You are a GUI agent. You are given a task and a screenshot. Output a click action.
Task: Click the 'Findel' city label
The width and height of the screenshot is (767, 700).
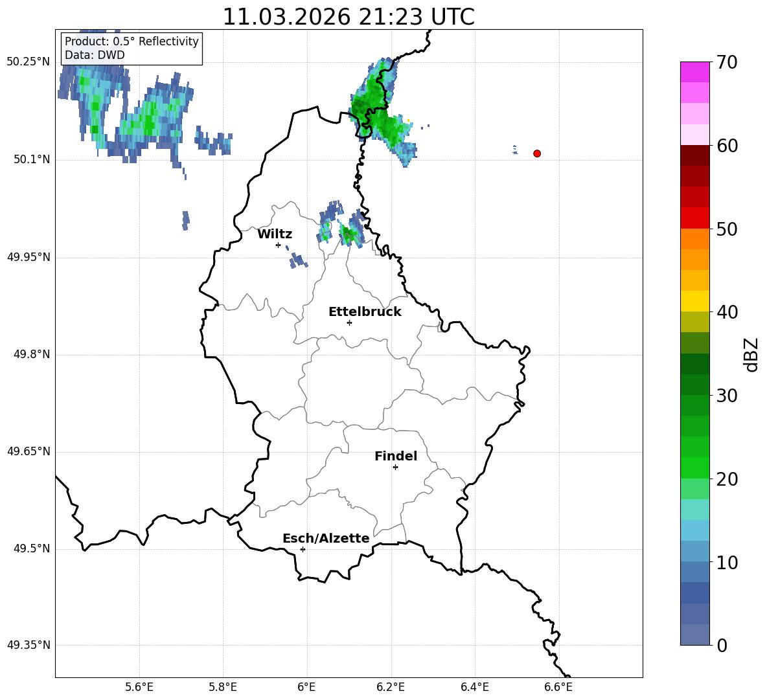396,456
